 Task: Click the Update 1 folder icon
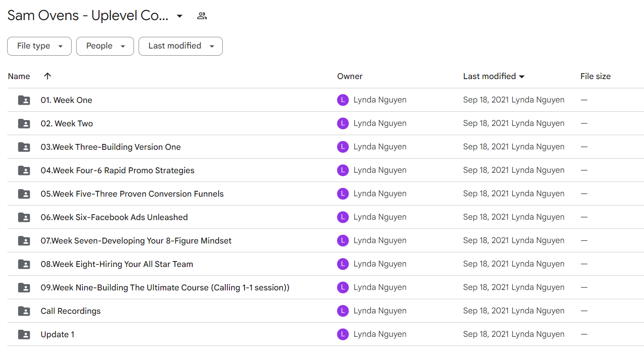pos(24,334)
